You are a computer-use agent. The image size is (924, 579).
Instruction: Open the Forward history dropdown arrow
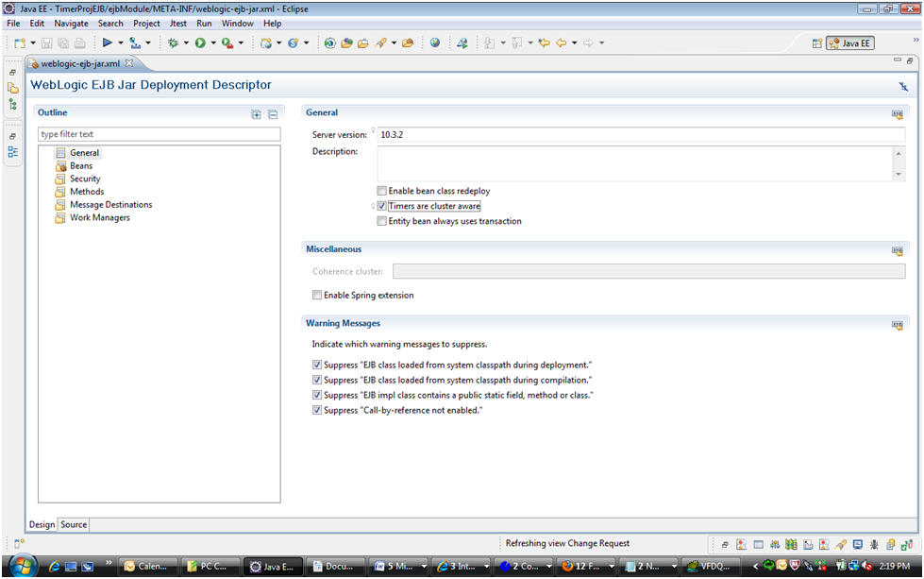tap(601, 43)
